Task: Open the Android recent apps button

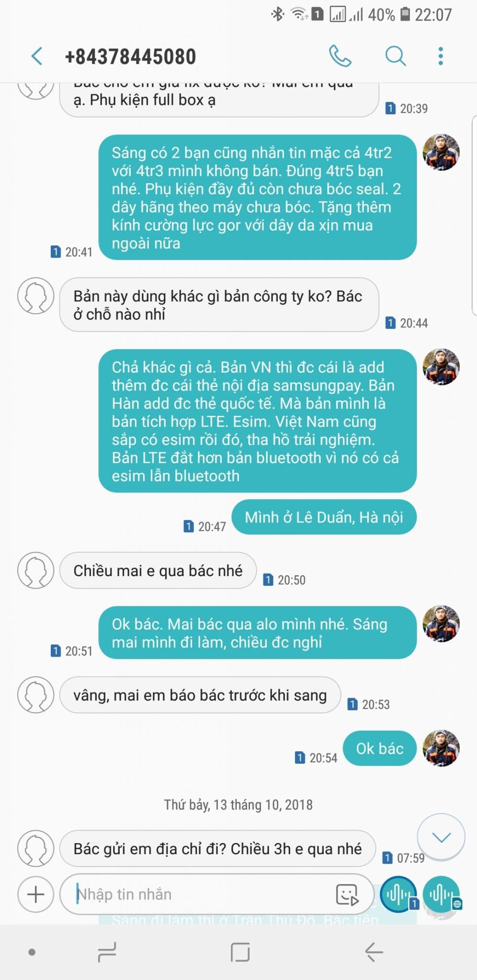Action: point(107,952)
